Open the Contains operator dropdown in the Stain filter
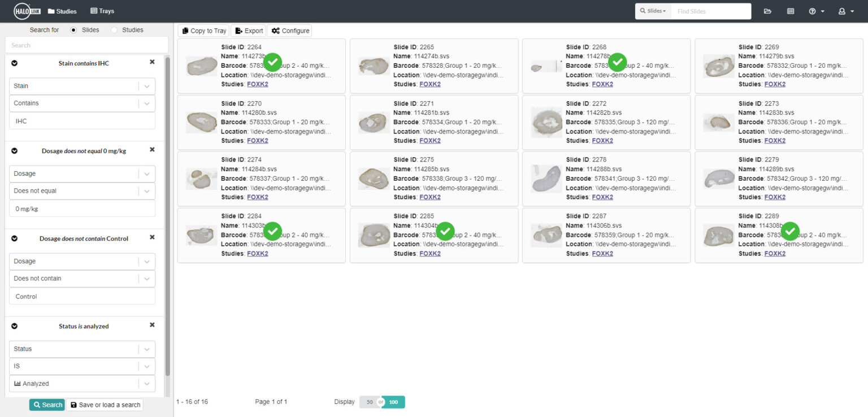 pos(147,103)
